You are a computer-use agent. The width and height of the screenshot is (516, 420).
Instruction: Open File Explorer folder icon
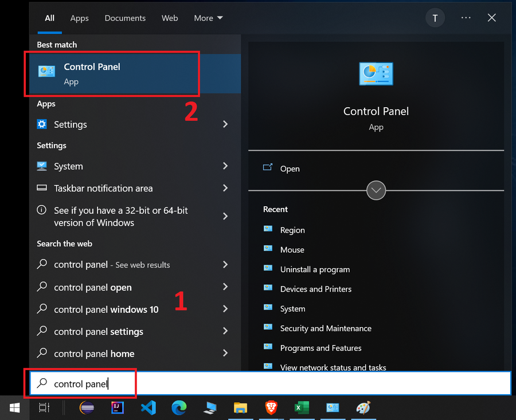point(241,408)
